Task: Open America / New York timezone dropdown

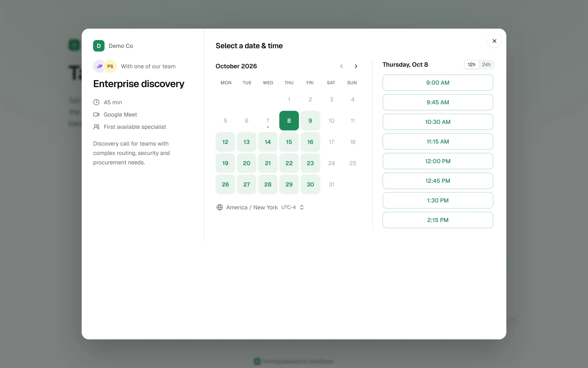Action: 260,207
